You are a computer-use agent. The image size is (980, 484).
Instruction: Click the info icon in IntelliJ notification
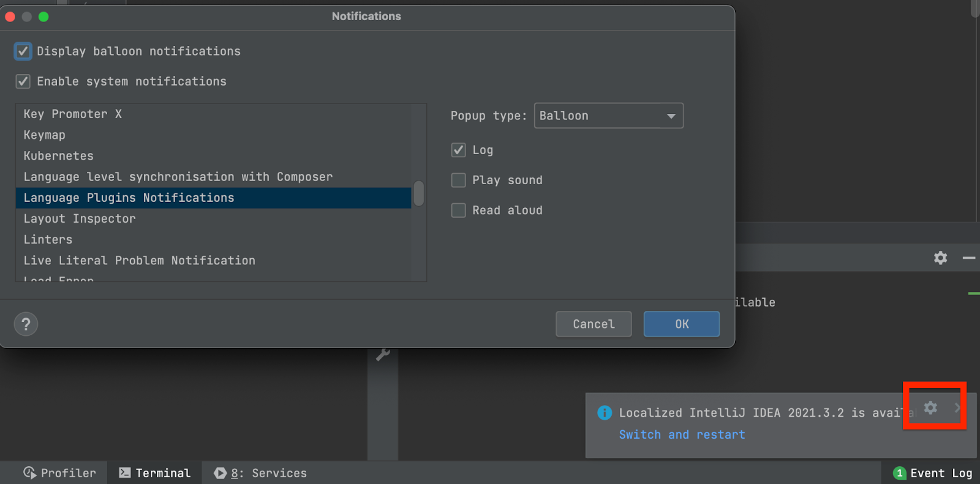click(605, 413)
